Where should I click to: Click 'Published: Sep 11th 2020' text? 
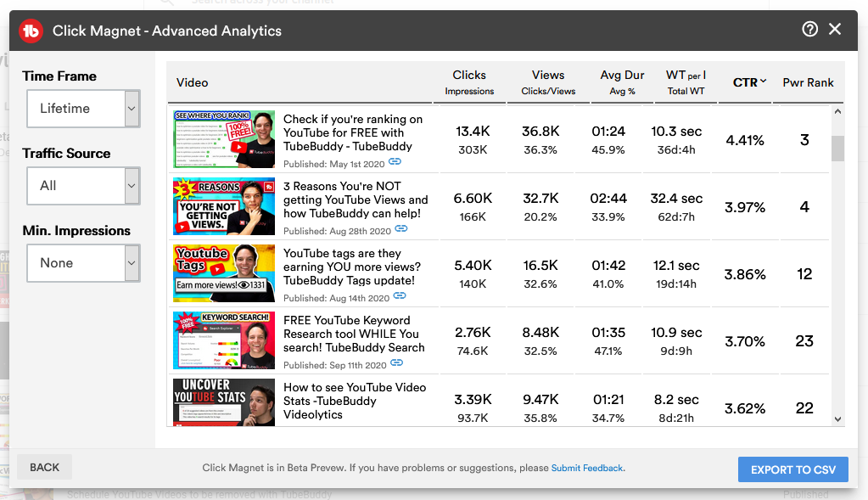pyautogui.click(x=335, y=365)
